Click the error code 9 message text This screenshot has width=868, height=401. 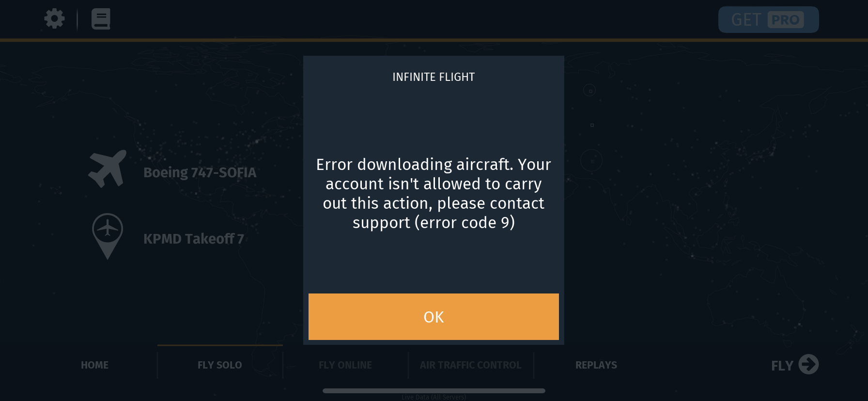click(x=434, y=193)
